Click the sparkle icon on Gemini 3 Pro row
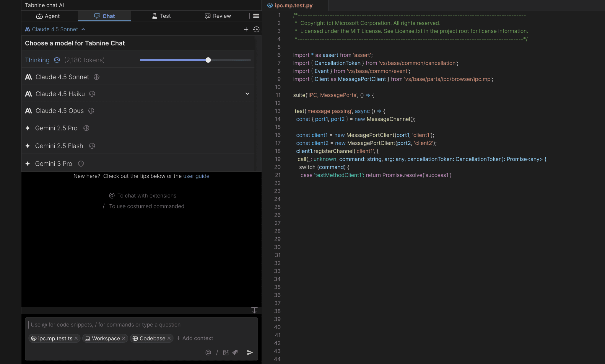Screen dimensions: 605x364 (28, 163)
